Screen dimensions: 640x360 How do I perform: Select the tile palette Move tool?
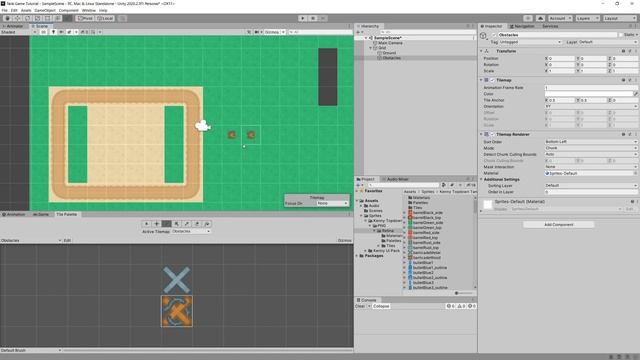[156, 224]
